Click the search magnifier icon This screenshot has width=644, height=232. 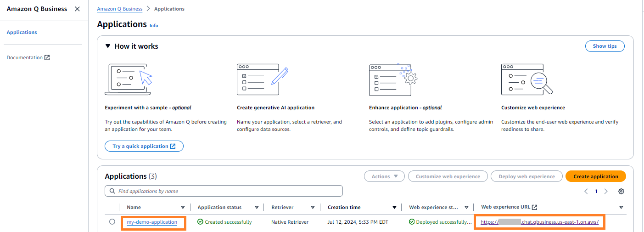[112, 191]
